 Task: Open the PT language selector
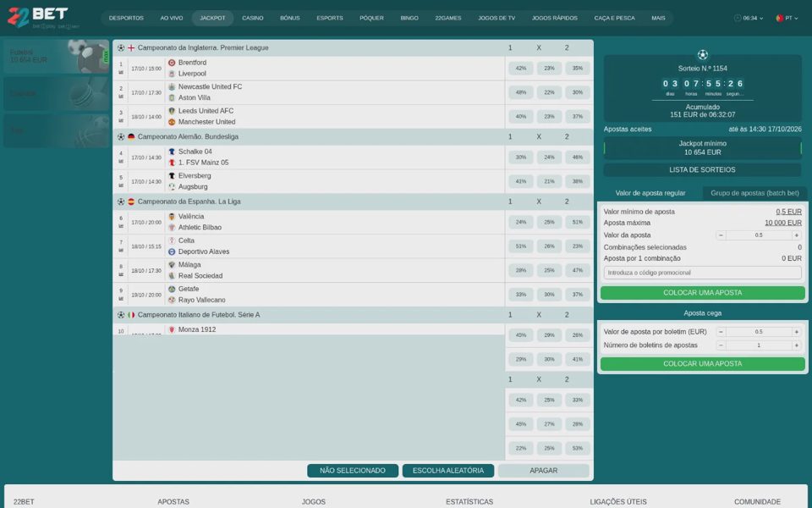tap(787, 18)
